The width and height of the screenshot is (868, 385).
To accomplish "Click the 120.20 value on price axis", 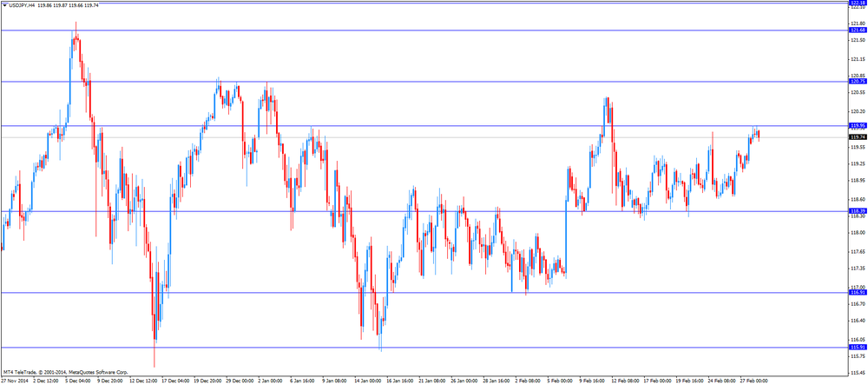I will point(858,111).
